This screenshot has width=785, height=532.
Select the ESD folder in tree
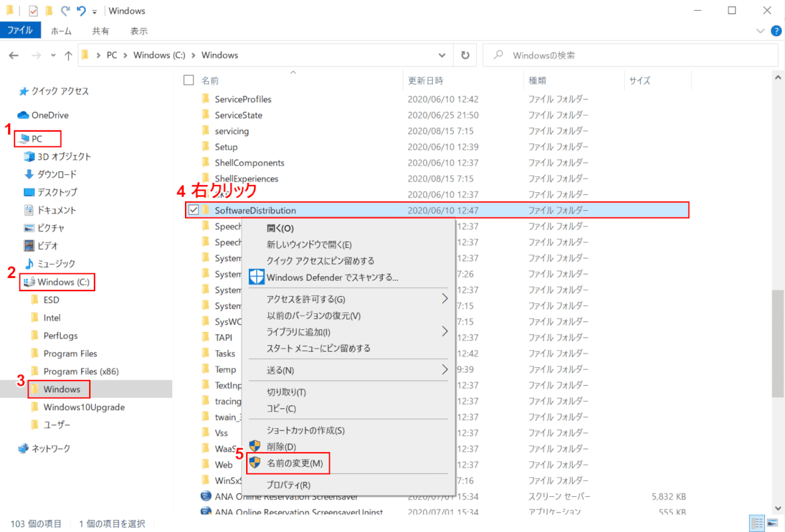[45, 300]
